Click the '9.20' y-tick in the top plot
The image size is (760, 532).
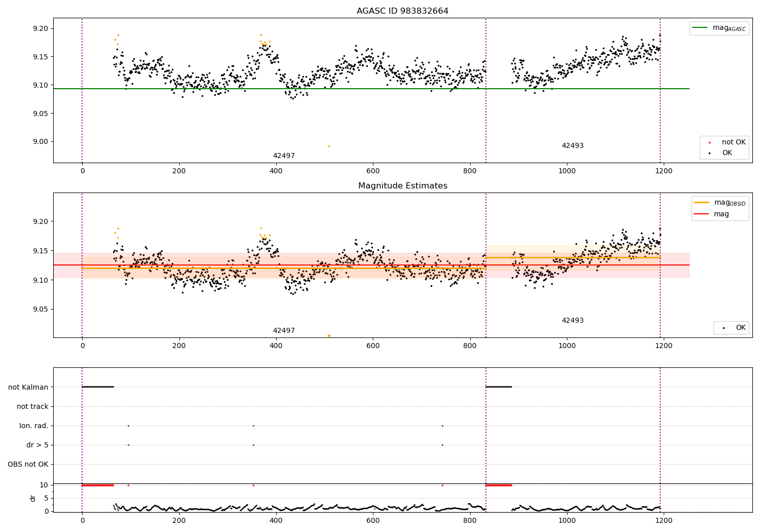coord(41,28)
